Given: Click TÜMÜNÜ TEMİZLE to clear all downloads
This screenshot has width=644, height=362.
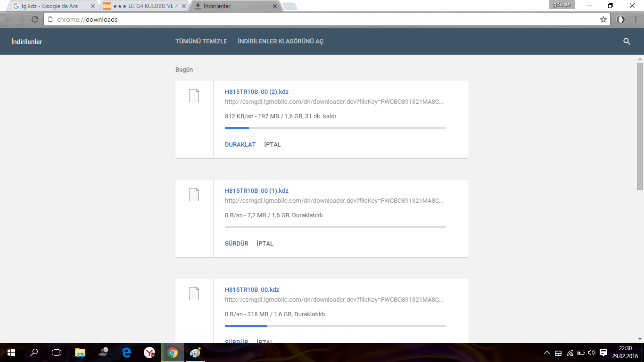Looking at the screenshot, I should click(x=201, y=41).
